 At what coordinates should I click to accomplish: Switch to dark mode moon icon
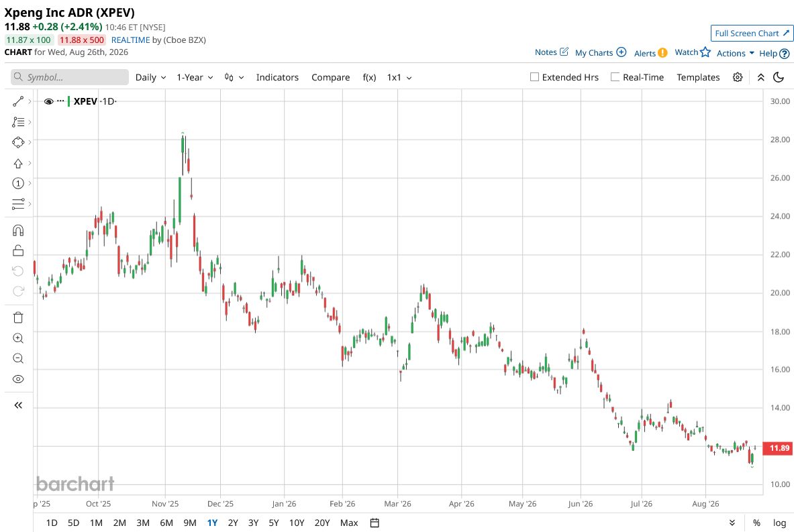tap(779, 77)
